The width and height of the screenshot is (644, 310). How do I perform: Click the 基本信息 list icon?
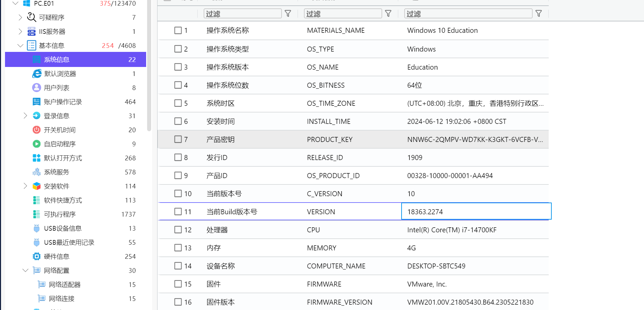31,45
